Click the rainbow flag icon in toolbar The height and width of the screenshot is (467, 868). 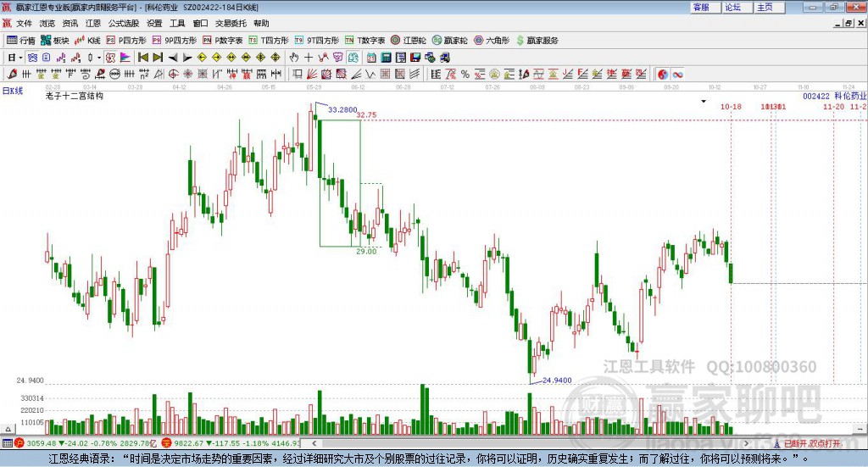[125, 58]
